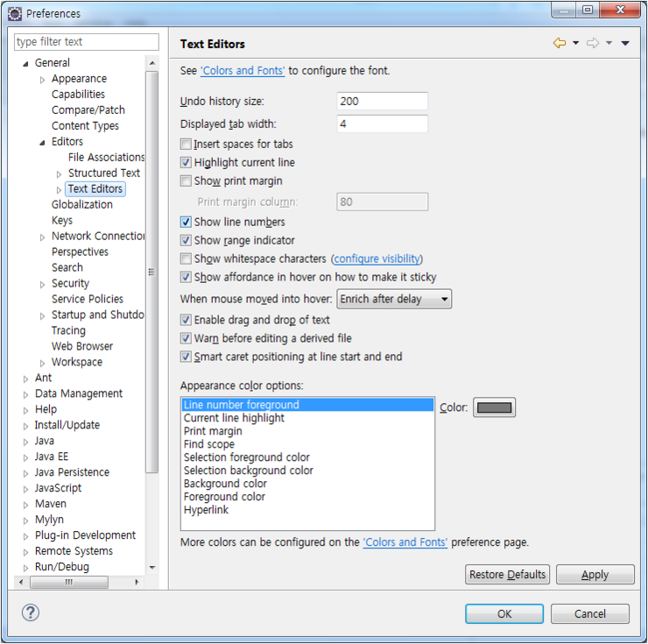This screenshot has height=644, width=648.
Task: Collapse the General tree node
Action: [x=25, y=64]
